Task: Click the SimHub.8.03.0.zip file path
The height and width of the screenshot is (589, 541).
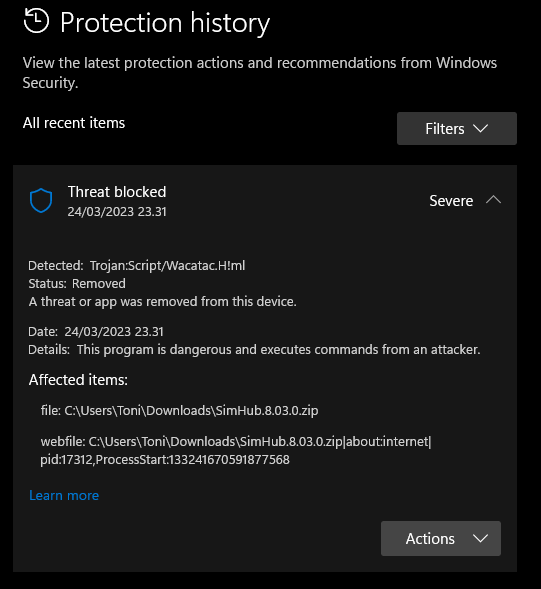Action: click(180, 411)
